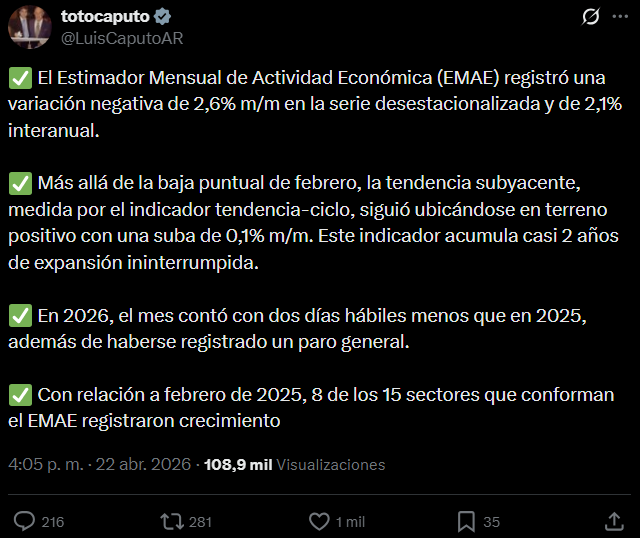Click the profile avatar photo
Screen dimensions: 640x538
30,27
